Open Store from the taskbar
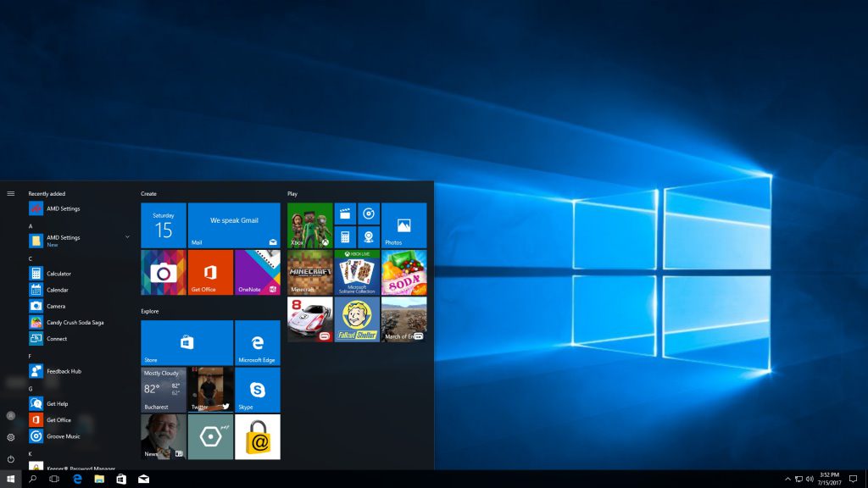The width and height of the screenshot is (868, 488). click(121, 480)
